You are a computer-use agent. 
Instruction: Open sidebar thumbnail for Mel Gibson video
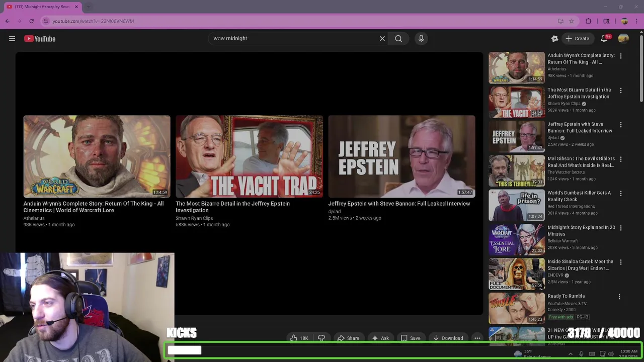pos(517,171)
